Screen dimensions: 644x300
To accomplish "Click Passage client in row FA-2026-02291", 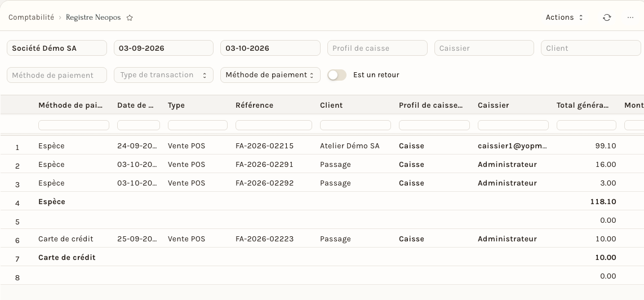I will click(x=336, y=165).
